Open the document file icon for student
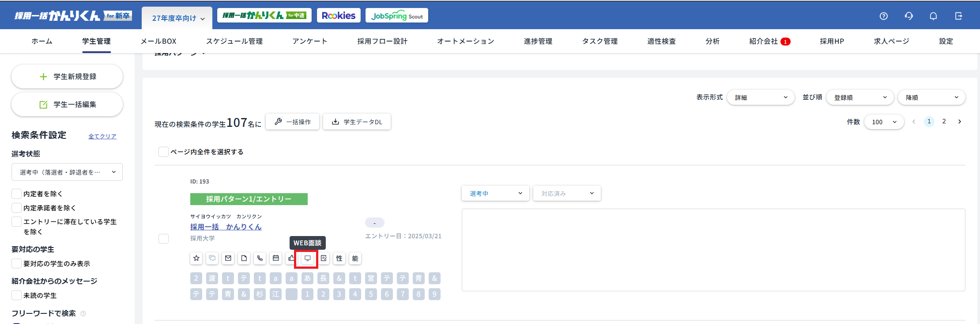The height and width of the screenshot is (324, 980). [244, 258]
